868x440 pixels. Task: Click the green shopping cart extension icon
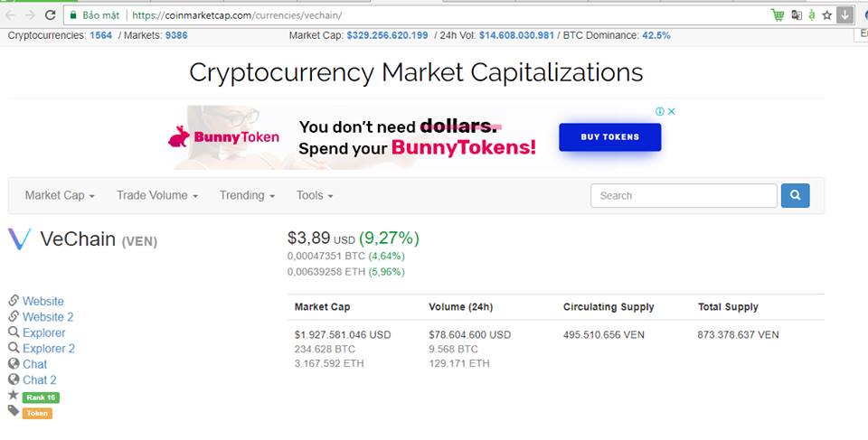pyautogui.click(x=778, y=15)
